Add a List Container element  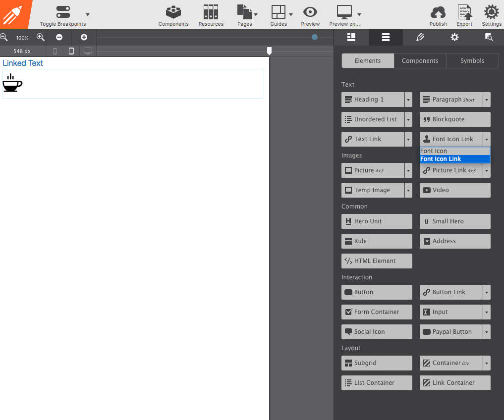click(377, 383)
